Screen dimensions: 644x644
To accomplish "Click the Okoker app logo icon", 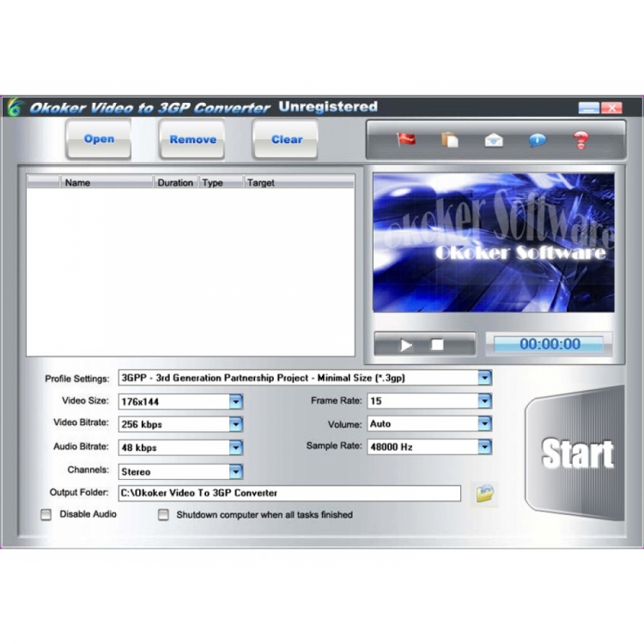I will pos(15,107).
